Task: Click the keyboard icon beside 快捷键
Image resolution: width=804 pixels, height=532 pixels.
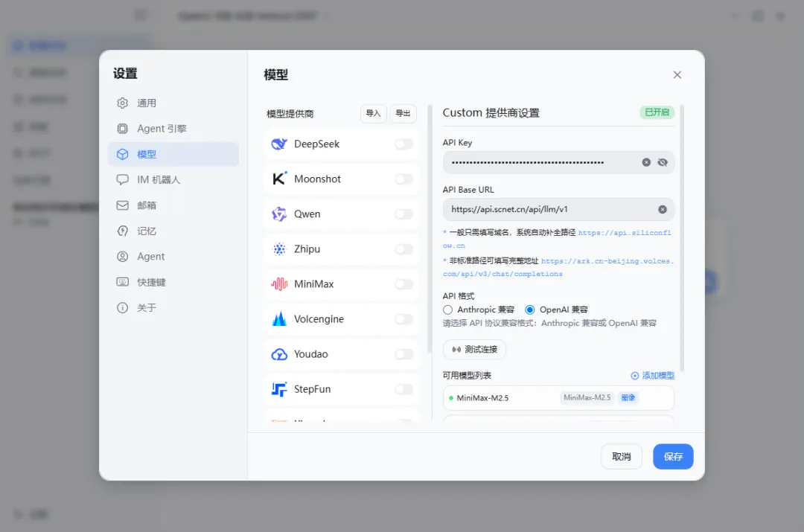Action: (123, 282)
